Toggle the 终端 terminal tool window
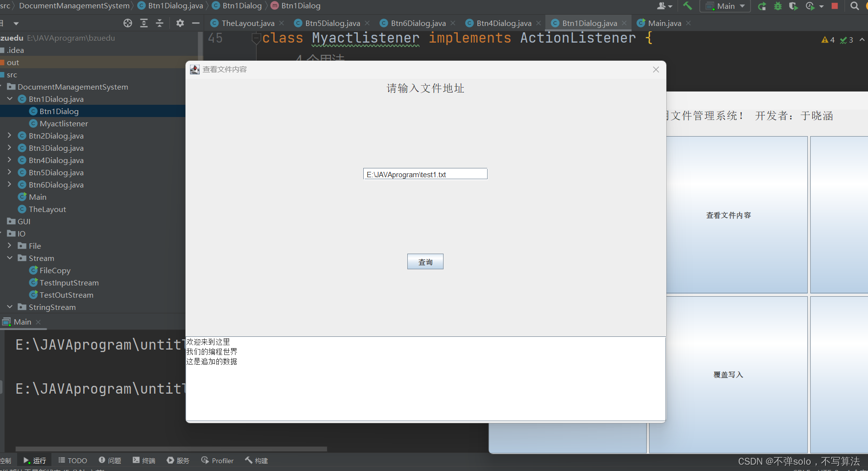This screenshot has height=471, width=868. pyautogui.click(x=143, y=460)
